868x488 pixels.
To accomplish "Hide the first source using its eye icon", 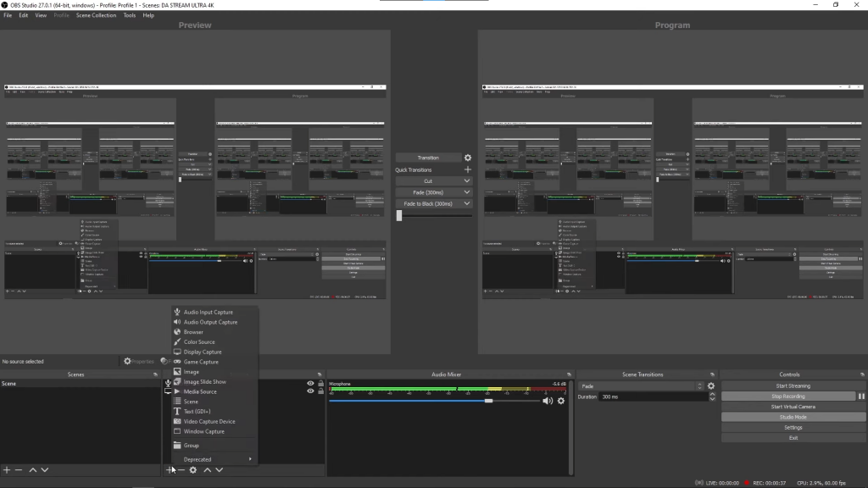I will [x=310, y=384].
